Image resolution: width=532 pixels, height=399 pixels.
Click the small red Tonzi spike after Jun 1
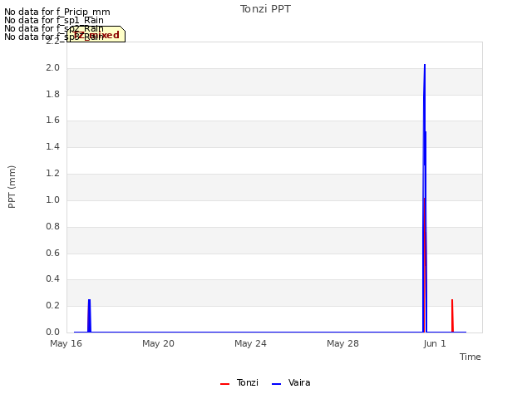(x=452, y=316)
